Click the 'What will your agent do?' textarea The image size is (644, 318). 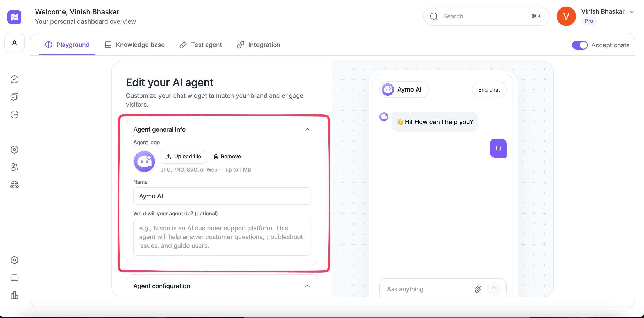[222, 237]
